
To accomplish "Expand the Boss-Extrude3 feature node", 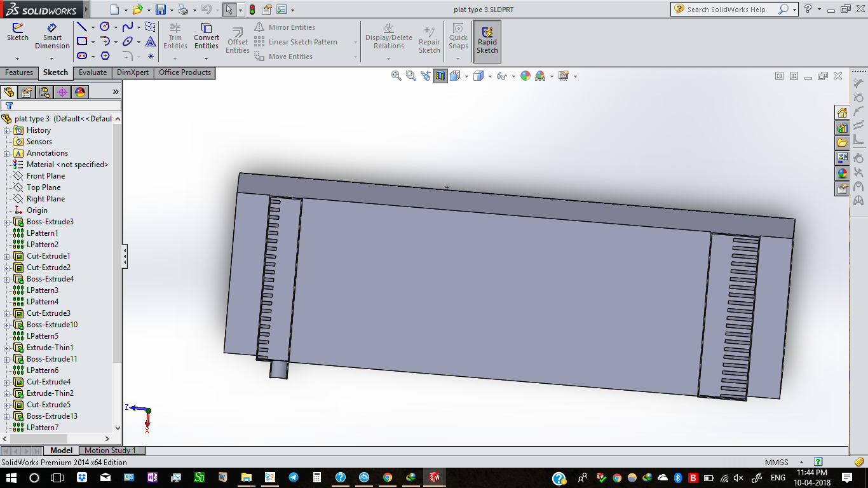I will (x=7, y=222).
